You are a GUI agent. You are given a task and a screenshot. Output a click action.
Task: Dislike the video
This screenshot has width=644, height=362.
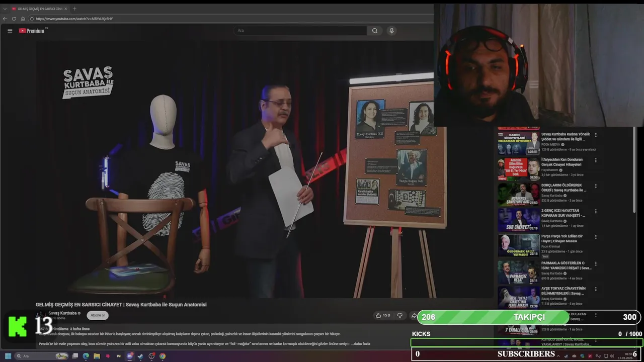pos(400,315)
